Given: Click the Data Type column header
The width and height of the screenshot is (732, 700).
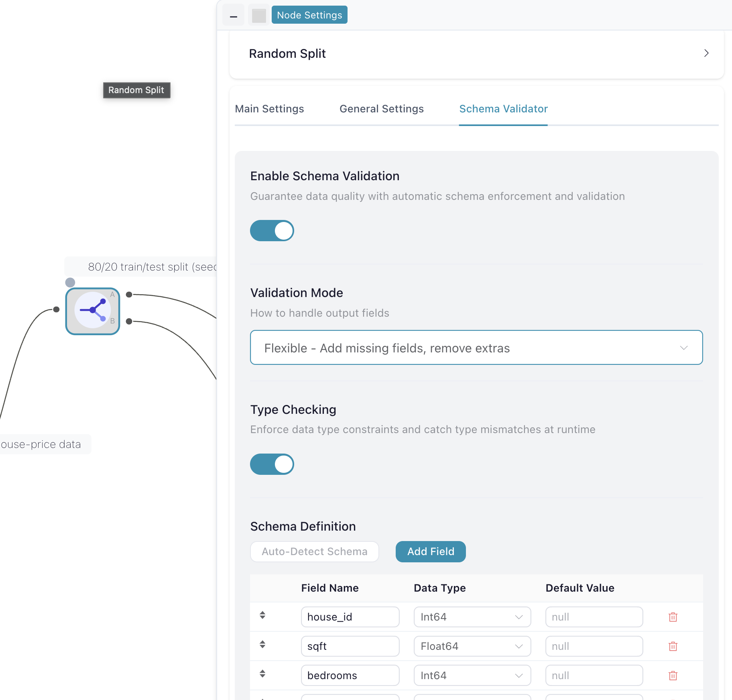Looking at the screenshot, I should click(x=440, y=588).
